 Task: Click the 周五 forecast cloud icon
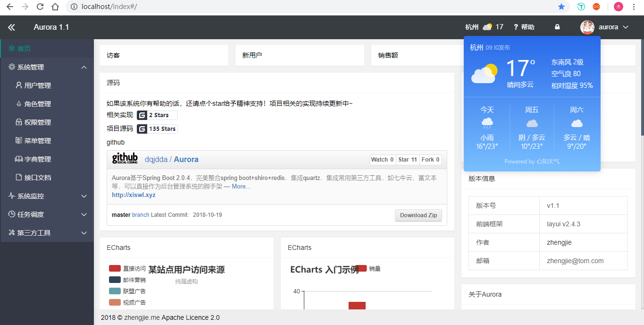[x=532, y=124]
